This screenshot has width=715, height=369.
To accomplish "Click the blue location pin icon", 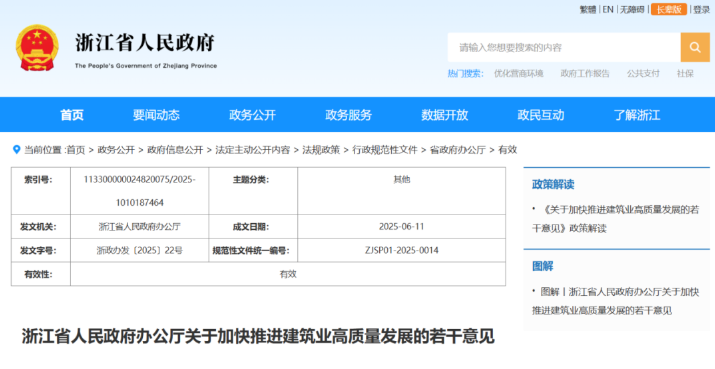I will pos(16,150).
